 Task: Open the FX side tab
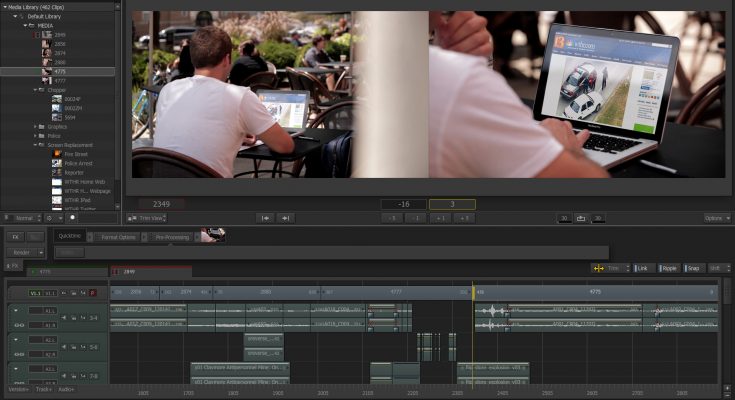[x=13, y=266]
